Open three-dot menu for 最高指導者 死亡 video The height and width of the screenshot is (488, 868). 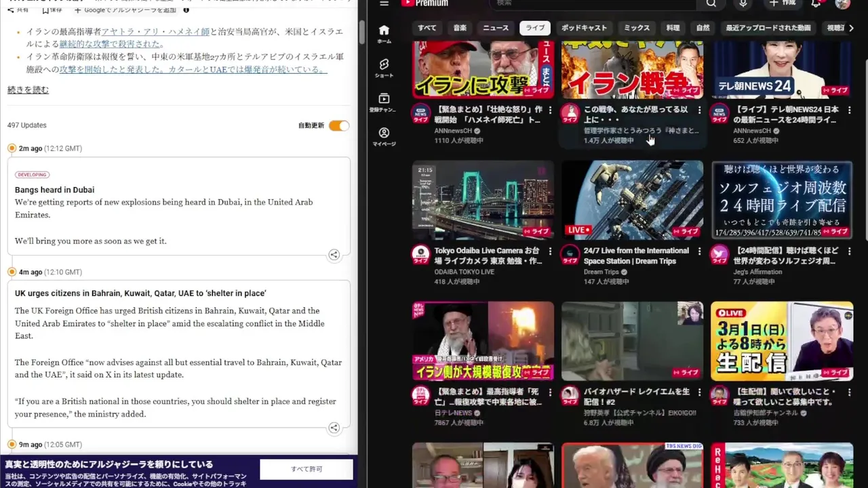tap(550, 392)
